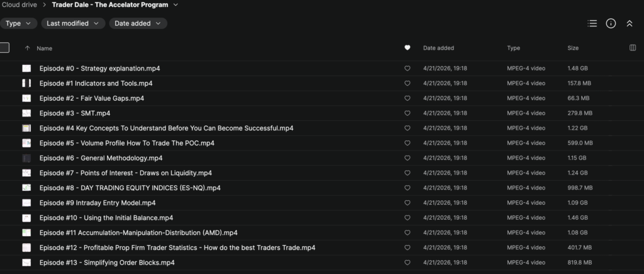Click file icon for Episode #3 - SMT.mp4
644x274 pixels.
point(26,113)
